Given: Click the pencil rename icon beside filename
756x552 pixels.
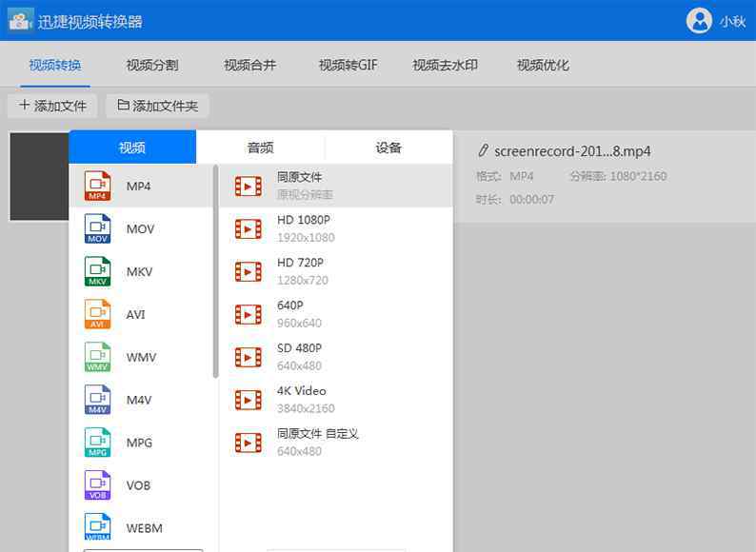Looking at the screenshot, I should click(483, 150).
